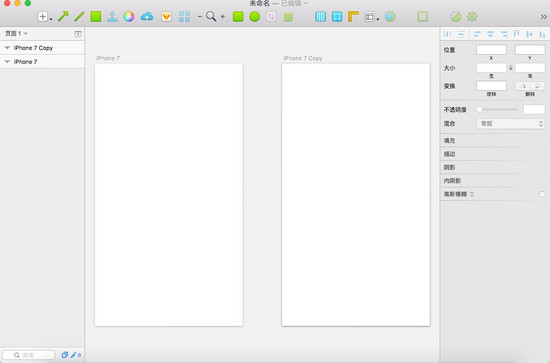Screen dimensions: 550x363
Task: Toggle the 高斯模糊 blur checkbox
Action: [542, 194]
